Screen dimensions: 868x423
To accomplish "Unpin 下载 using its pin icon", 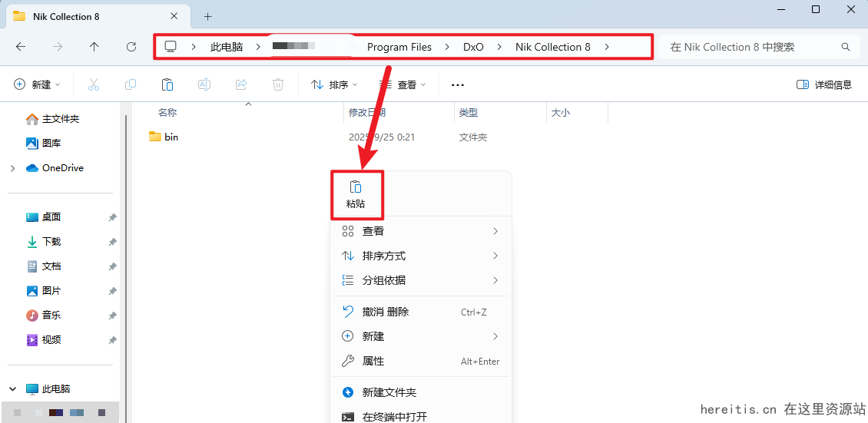I will coord(112,242).
